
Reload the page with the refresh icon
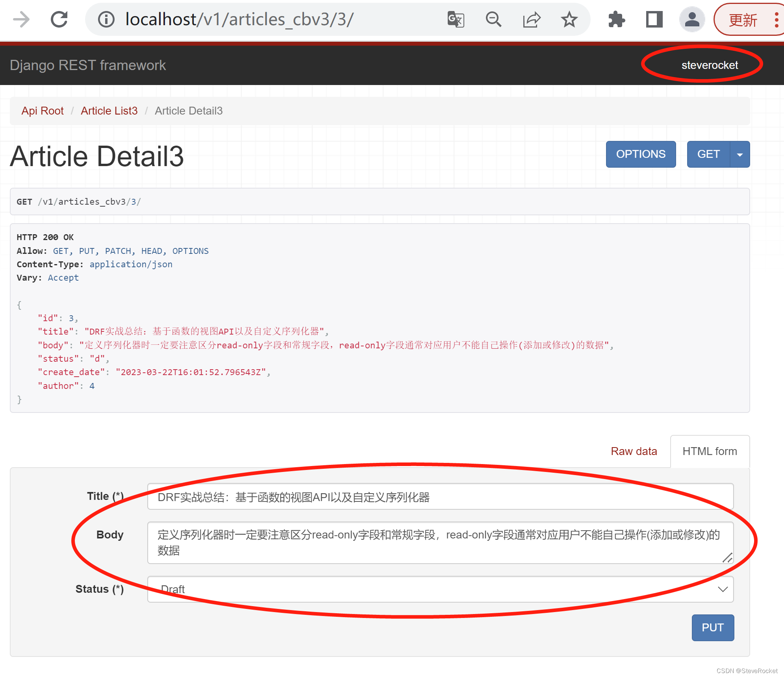[59, 18]
